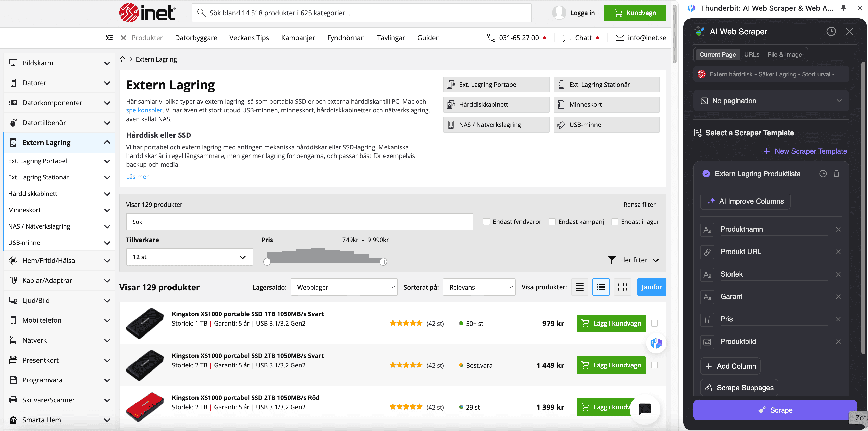Pin the Thunderbit extension panel
The image size is (868, 431).
pyautogui.click(x=844, y=8)
